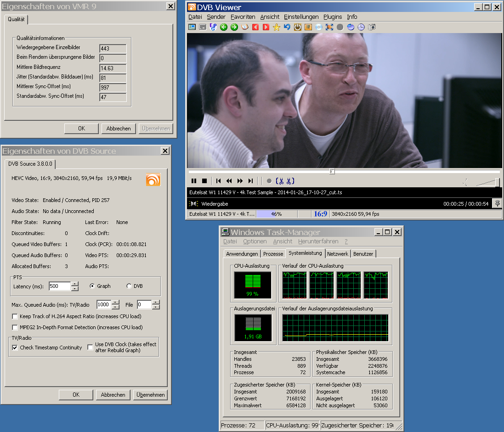The width and height of the screenshot is (504, 432).
Task: Click OK in the DVB Source dialog
Action: (76, 395)
